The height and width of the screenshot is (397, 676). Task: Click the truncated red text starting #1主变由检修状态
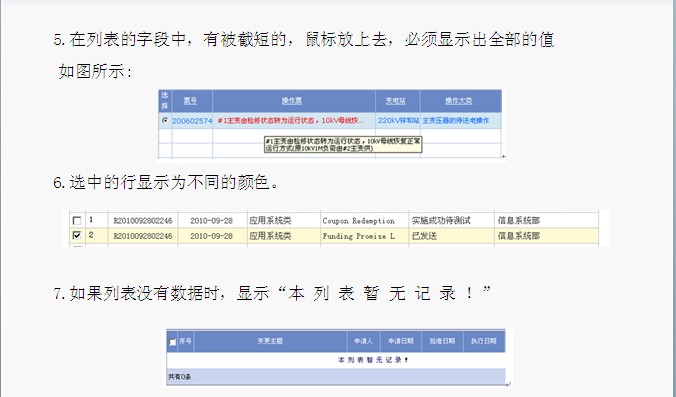(x=291, y=121)
